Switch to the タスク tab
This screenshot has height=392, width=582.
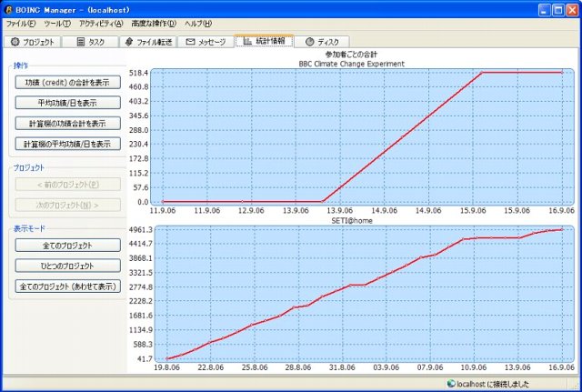click(x=91, y=42)
